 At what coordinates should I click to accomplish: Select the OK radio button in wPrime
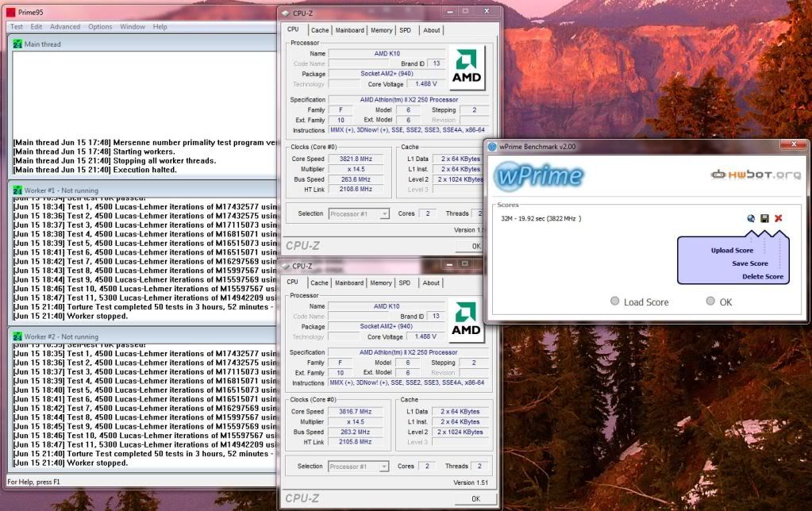pyautogui.click(x=710, y=302)
